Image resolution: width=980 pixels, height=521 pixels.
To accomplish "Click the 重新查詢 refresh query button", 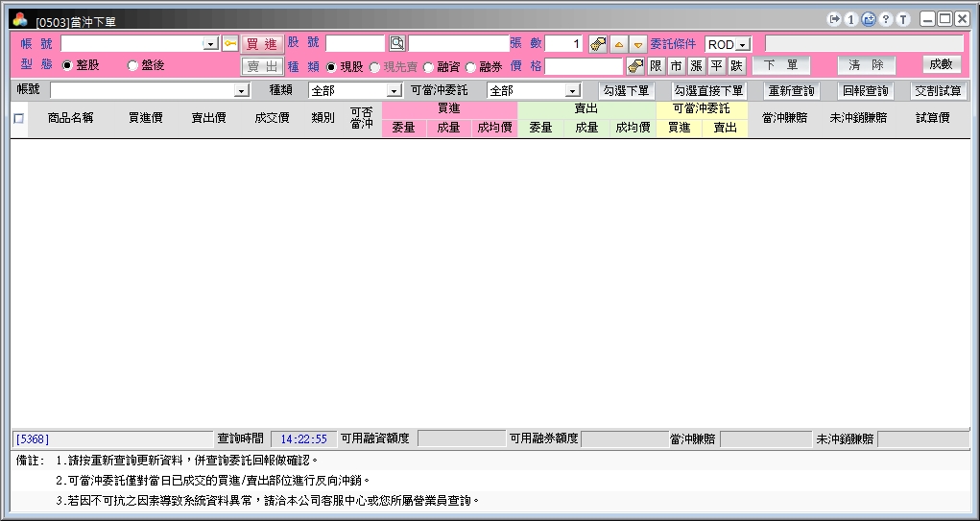I will 792,91.
